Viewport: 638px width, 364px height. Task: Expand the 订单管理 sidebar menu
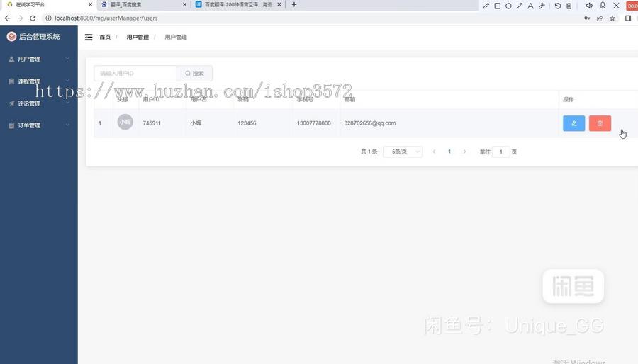[39, 125]
